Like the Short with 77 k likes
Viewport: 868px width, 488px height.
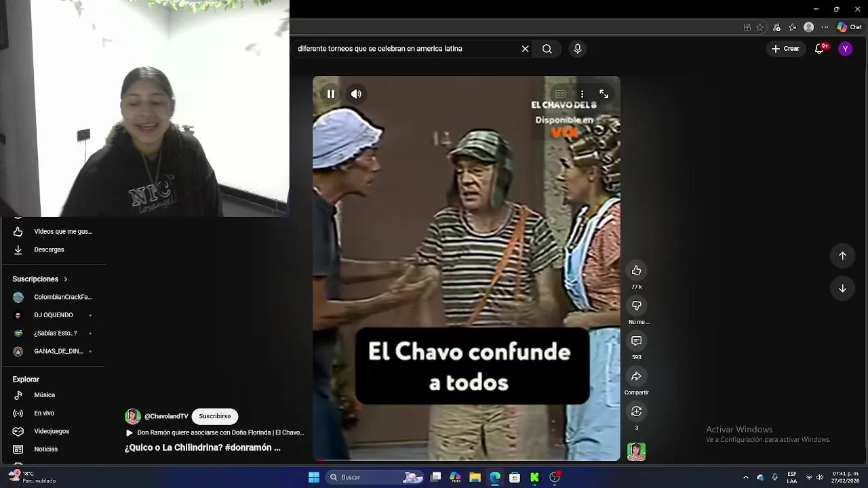click(x=636, y=270)
